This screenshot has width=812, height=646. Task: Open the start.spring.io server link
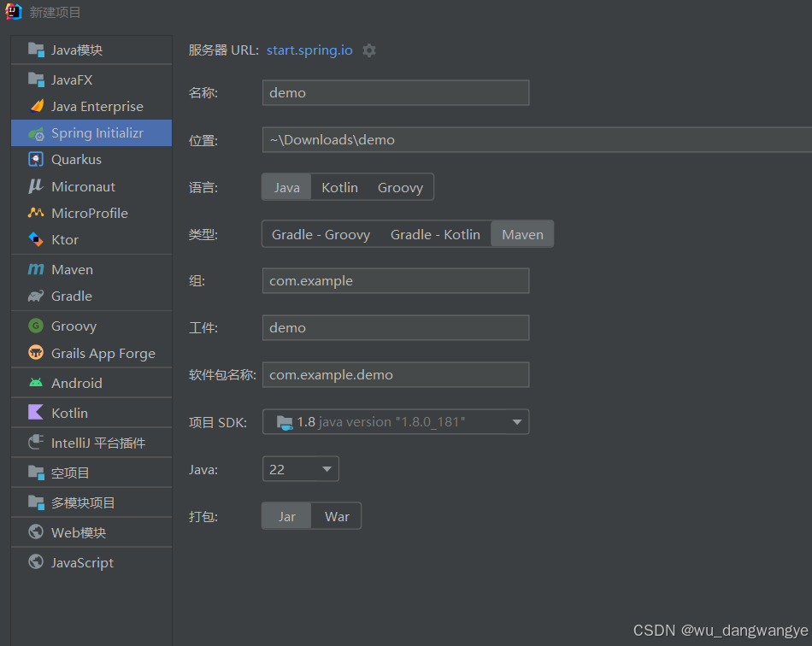coord(309,50)
